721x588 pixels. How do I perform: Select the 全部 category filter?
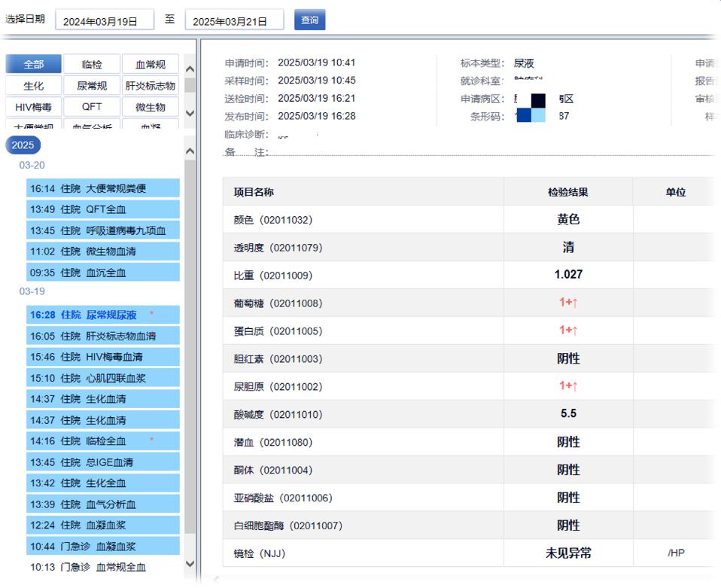33,65
